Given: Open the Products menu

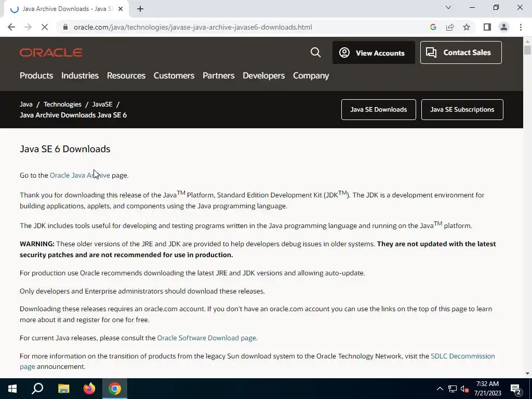Looking at the screenshot, I should [36, 75].
